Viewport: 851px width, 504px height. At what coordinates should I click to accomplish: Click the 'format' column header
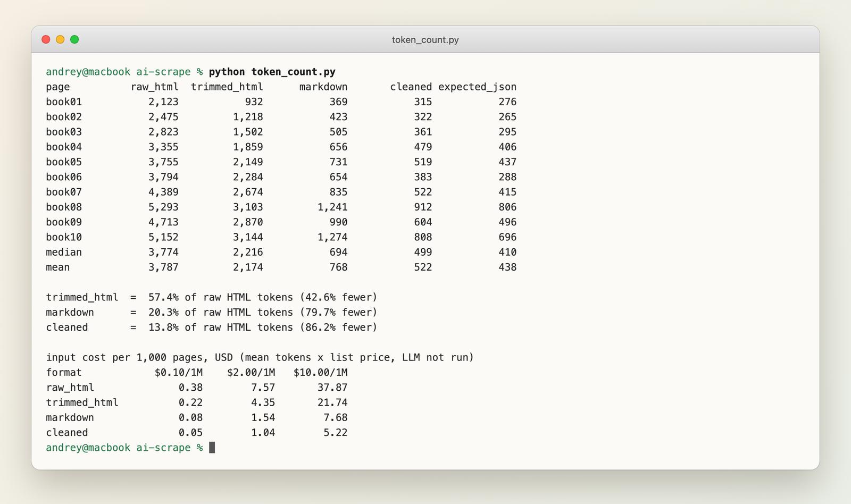tap(64, 372)
